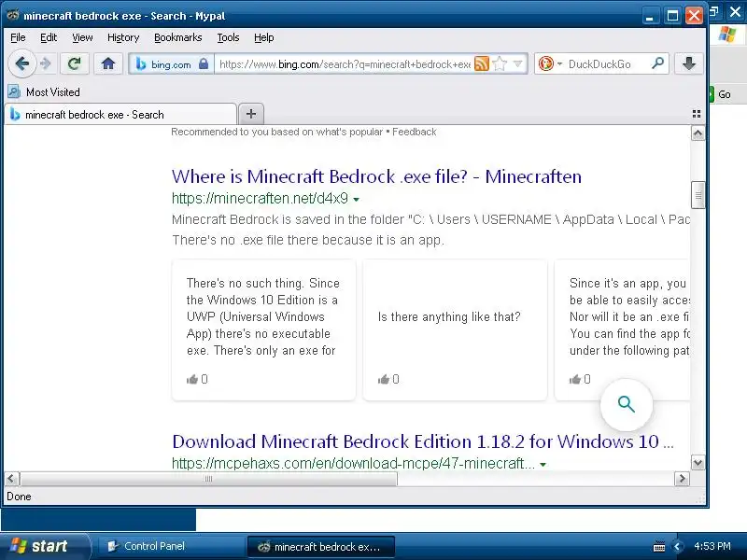Click the Go button in the background window
This screenshot has width=747, height=560.
tap(720, 94)
